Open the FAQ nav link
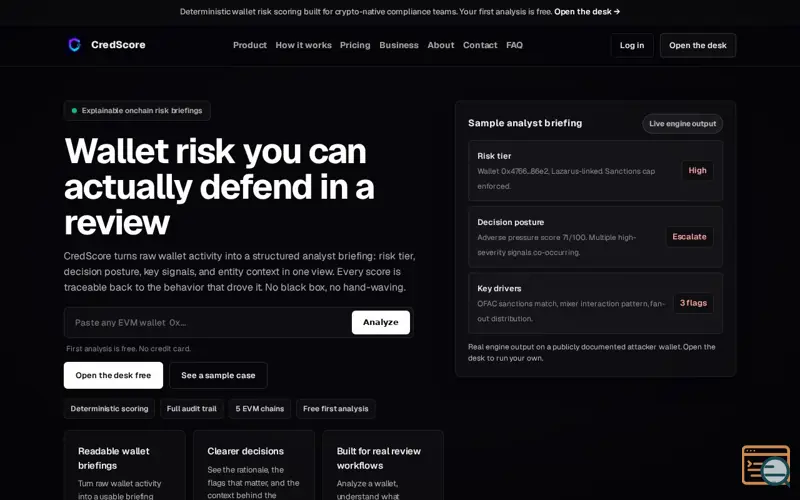The width and height of the screenshot is (800, 500). (514, 45)
